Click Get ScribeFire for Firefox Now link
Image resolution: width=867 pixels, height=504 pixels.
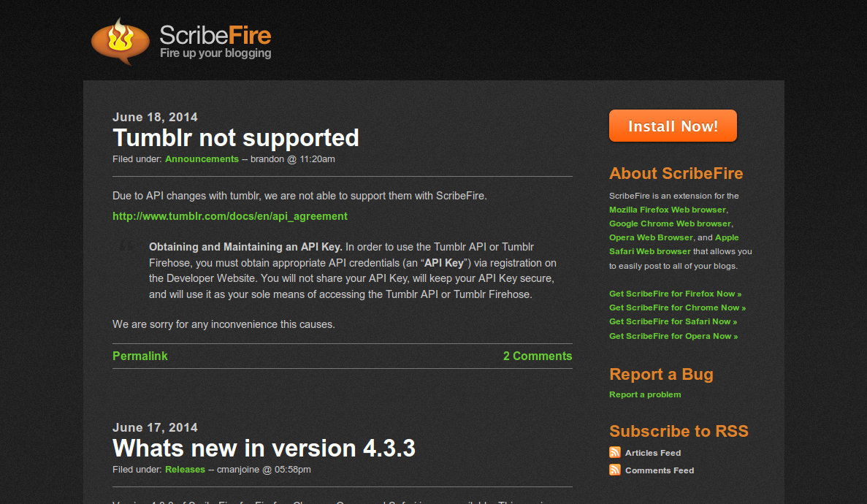(675, 294)
